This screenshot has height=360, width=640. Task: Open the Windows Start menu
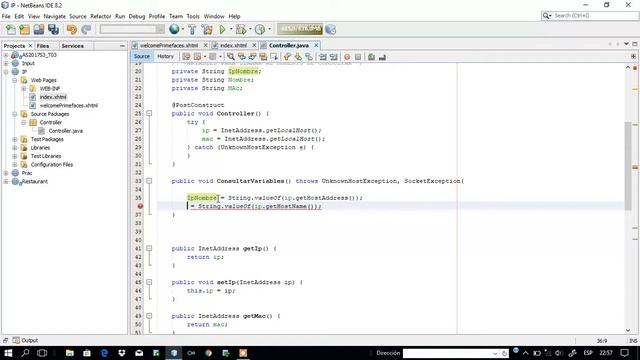pyautogui.click(x=8, y=353)
